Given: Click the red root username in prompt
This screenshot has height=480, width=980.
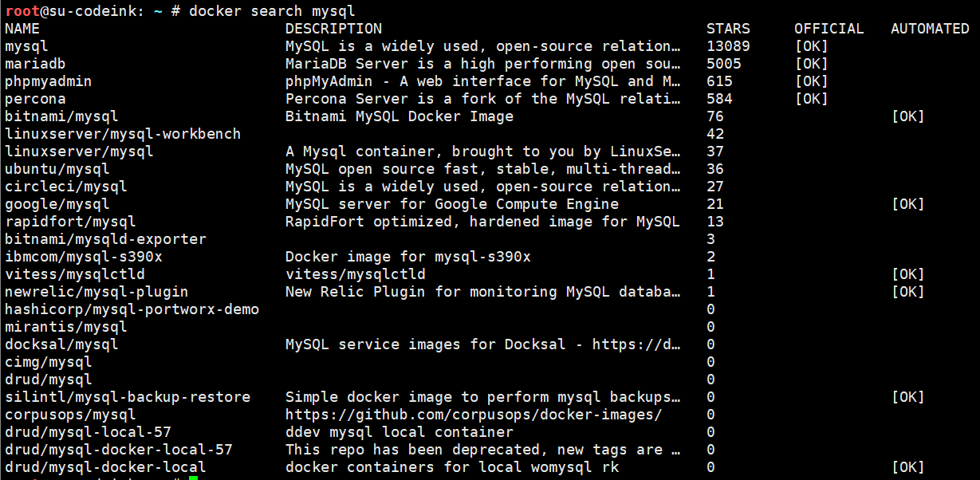Looking at the screenshot, I should click(22, 11).
